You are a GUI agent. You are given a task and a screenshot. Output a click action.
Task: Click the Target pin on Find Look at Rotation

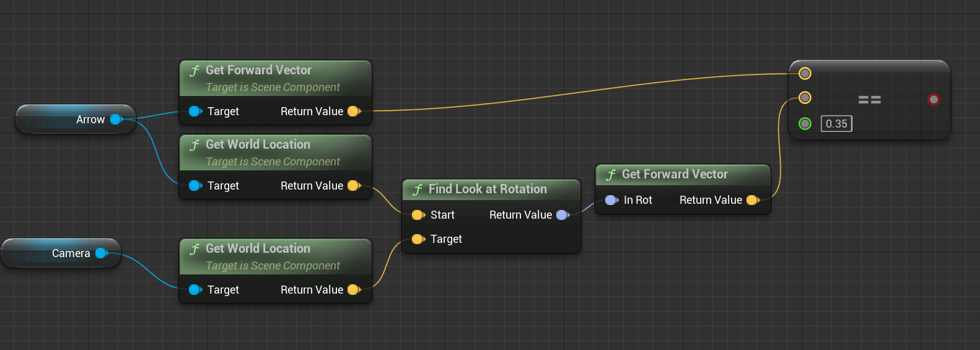418,239
